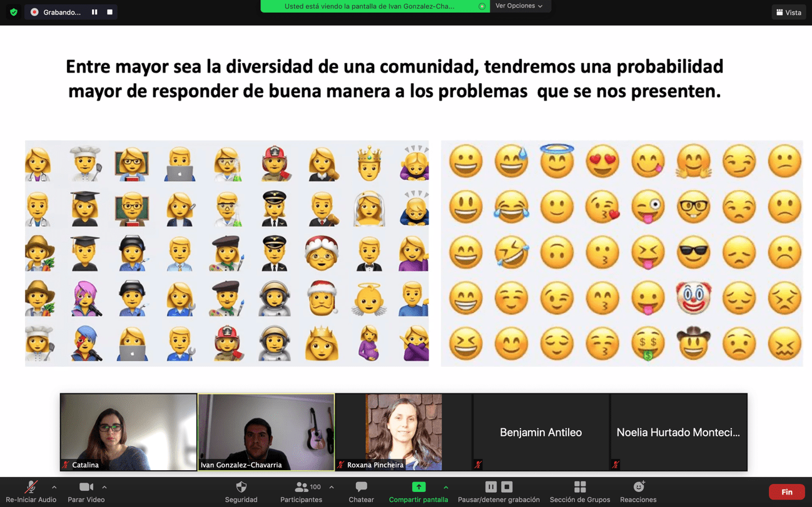The height and width of the screenshot is (507, 812).
Task: Open Participantes panel
Action: (x=301, y=491)
